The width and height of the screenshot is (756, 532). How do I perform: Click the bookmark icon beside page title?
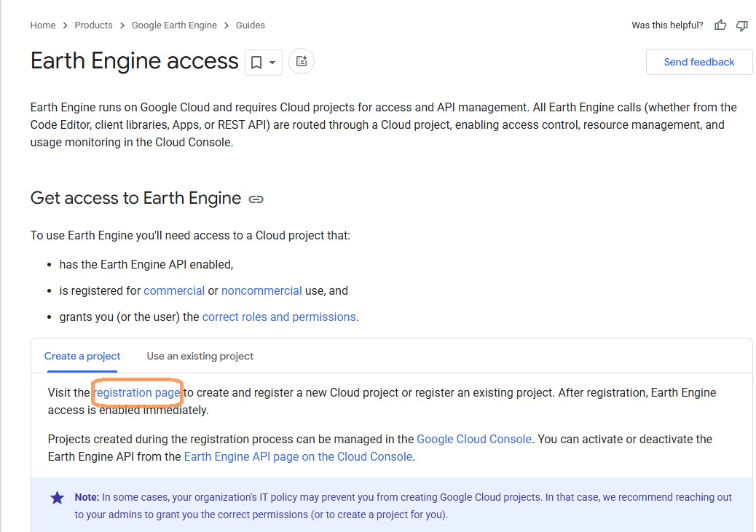256,62
